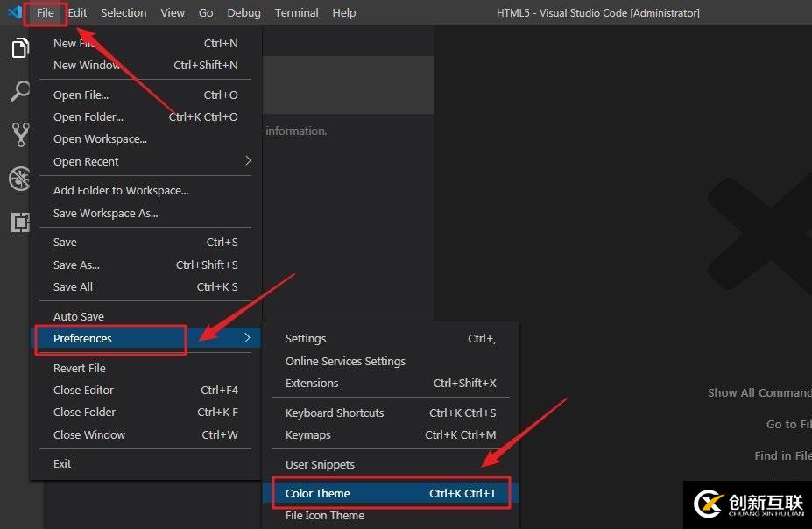Expand the Open Recent submenu
The image size is (812, 529).
[x=86, y=161]
